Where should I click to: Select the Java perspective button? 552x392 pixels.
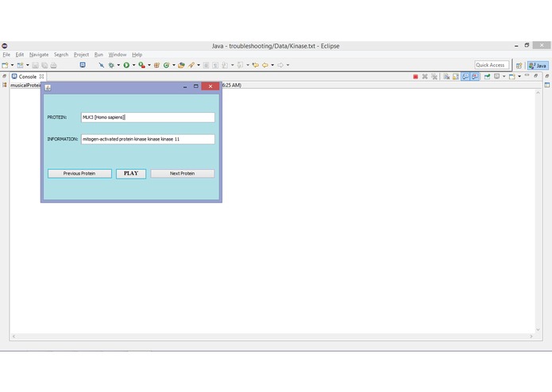pos(538,66)
